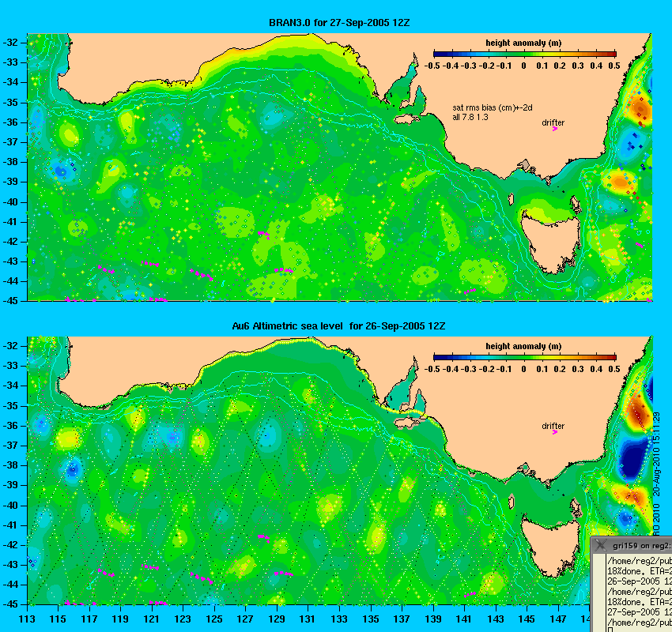Click the height anomaly colorbar in the Altimetric plot
The height and width of the screenshot is (632, 672).
coord(525,358)
